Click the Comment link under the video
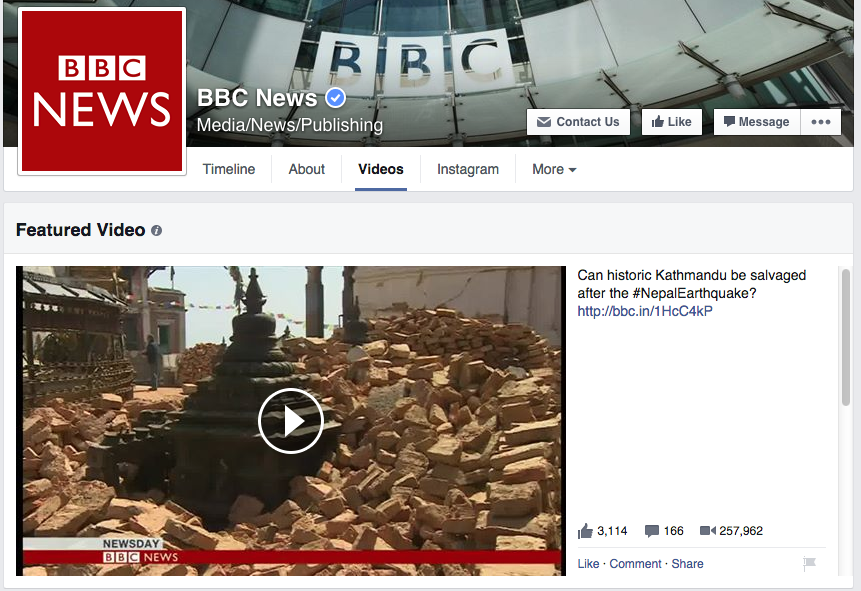Screen dimensions: 861x591 pyautogui.click(x=635, y=564)
